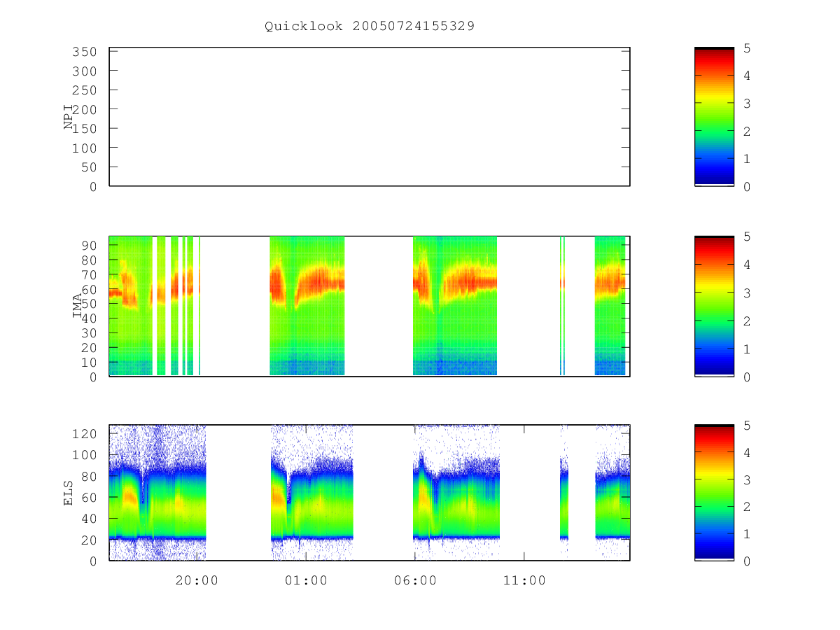Click the 10 tick on IMA axis

point(88,363)
